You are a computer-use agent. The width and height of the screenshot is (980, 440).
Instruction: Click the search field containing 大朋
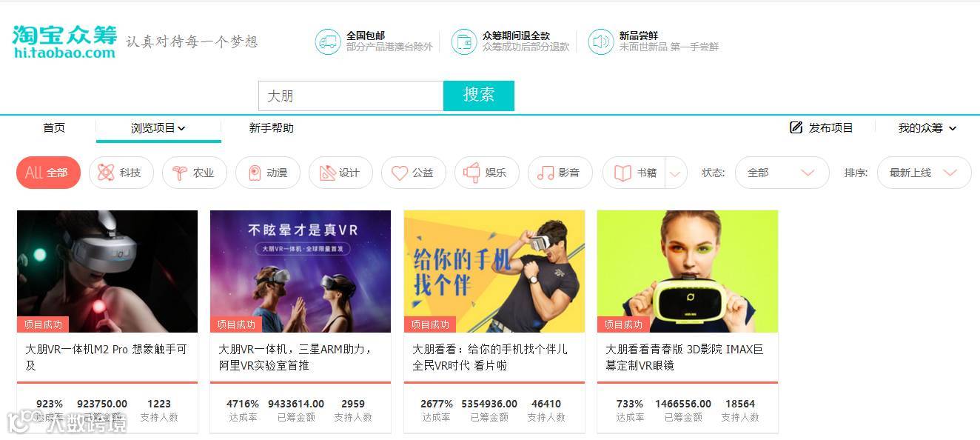[351, 96]
